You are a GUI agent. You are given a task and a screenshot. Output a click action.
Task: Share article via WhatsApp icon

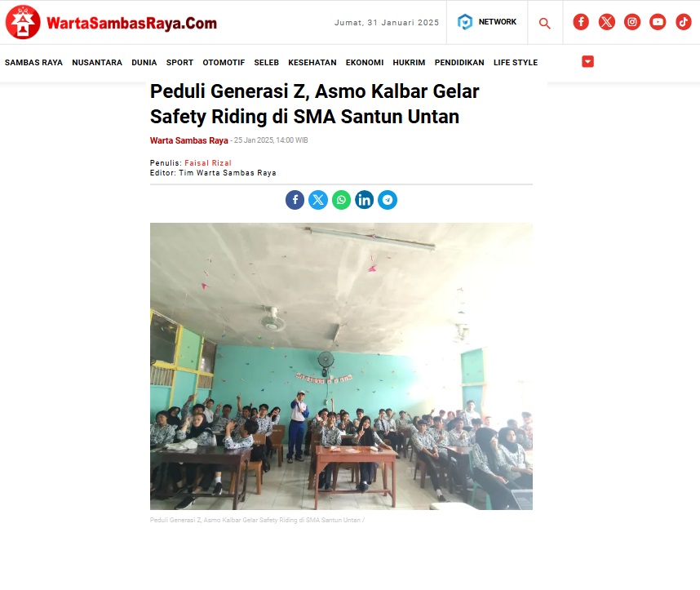[342, 200]
